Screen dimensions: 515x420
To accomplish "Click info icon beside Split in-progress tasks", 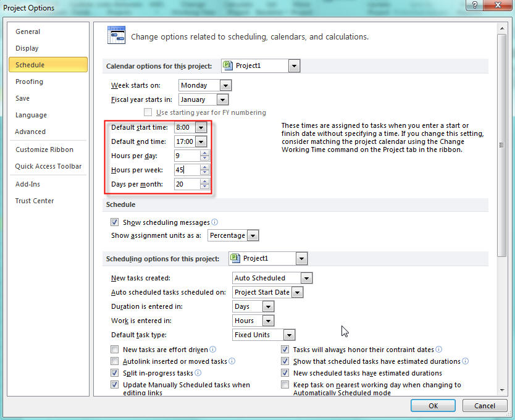I will [198, 373].
